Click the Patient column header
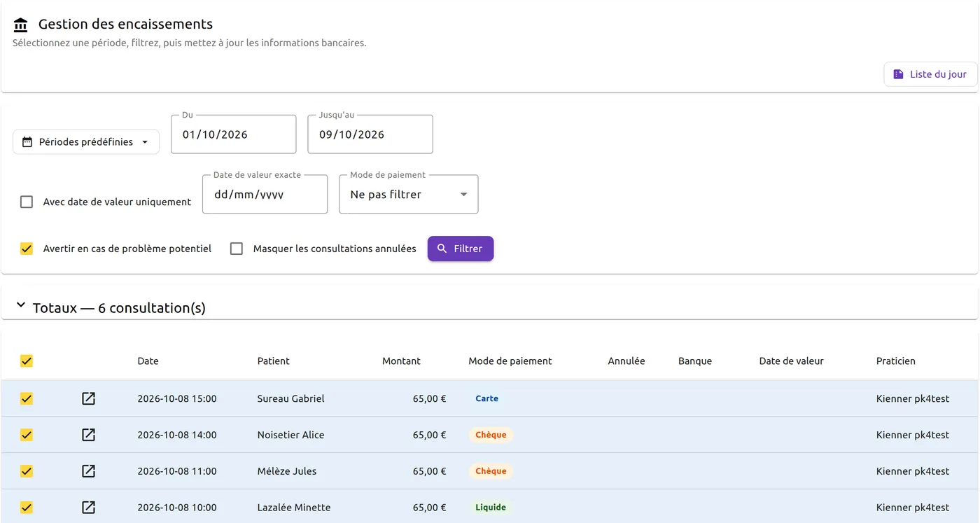 point(274,361)
